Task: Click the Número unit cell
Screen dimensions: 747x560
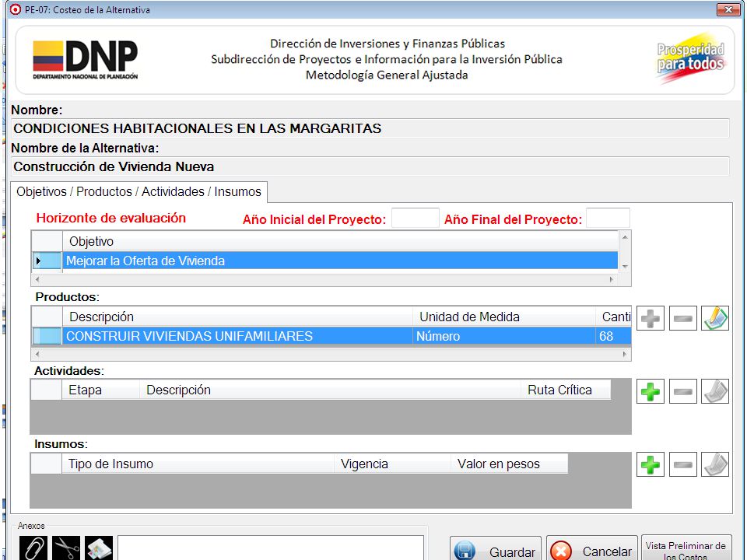Action: pos(503,336)
